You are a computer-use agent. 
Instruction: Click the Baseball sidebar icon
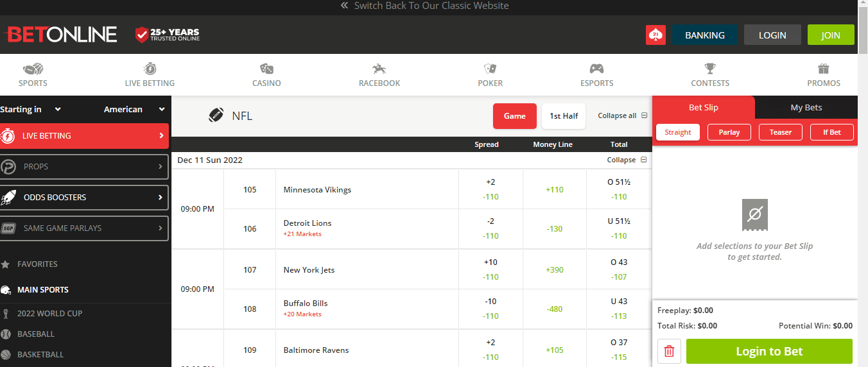point(6,334)
